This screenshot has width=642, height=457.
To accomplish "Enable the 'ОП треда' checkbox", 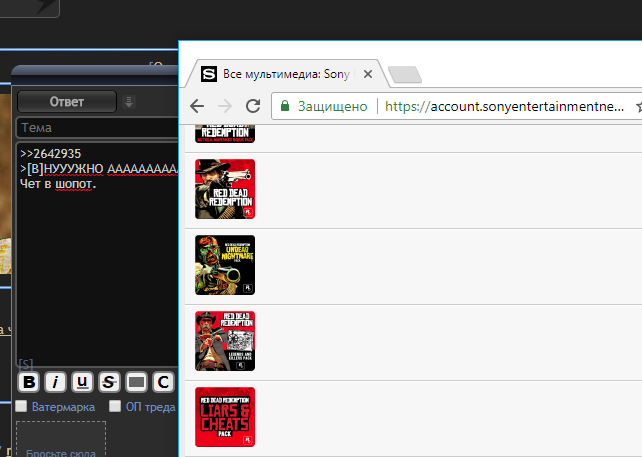I will pos(115,406).
